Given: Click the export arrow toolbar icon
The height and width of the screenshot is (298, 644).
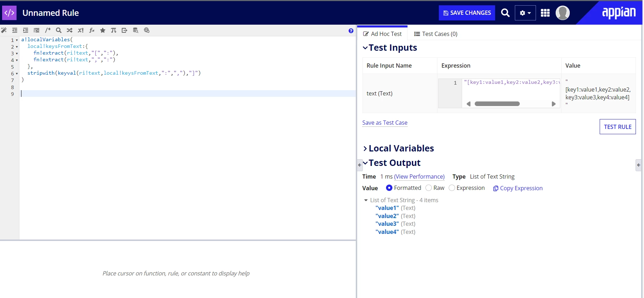Looking at the screenshot, I should point(125,30).
